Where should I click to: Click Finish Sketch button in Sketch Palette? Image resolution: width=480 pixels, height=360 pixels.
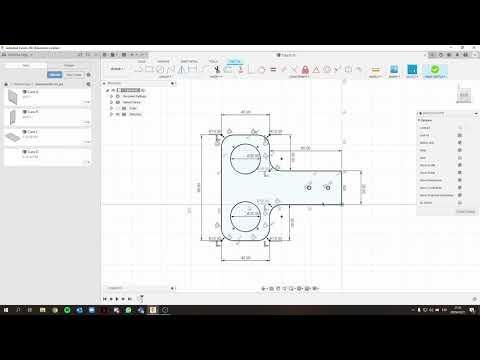click(x=465, y=212)
